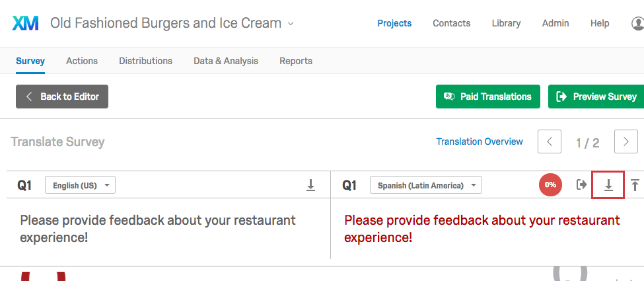This screenshot has width=644, height=281.
Task: Open the English (US) language dropdown
Action: point(80,185)
